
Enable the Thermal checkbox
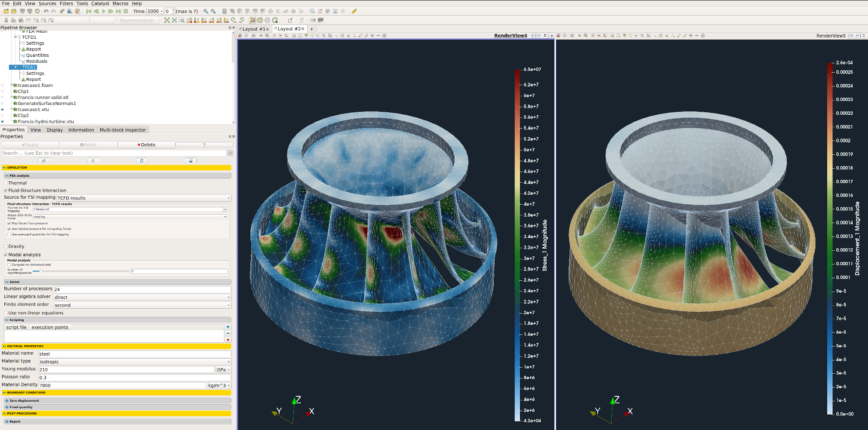pyautogui.click(x=6, y=183)
